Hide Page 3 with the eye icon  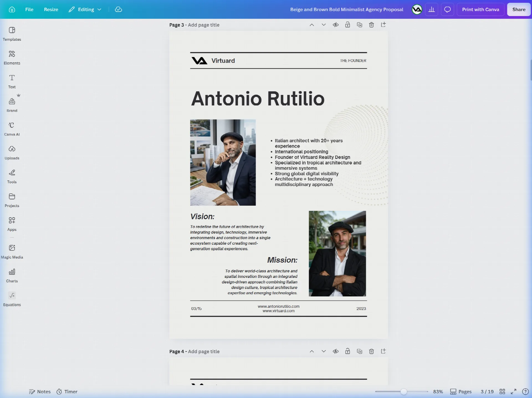pos(336,25)
